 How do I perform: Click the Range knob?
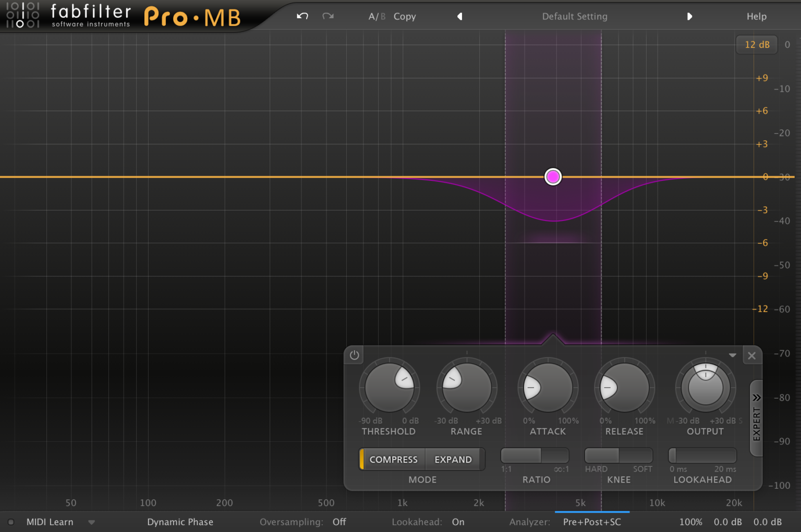466,388
